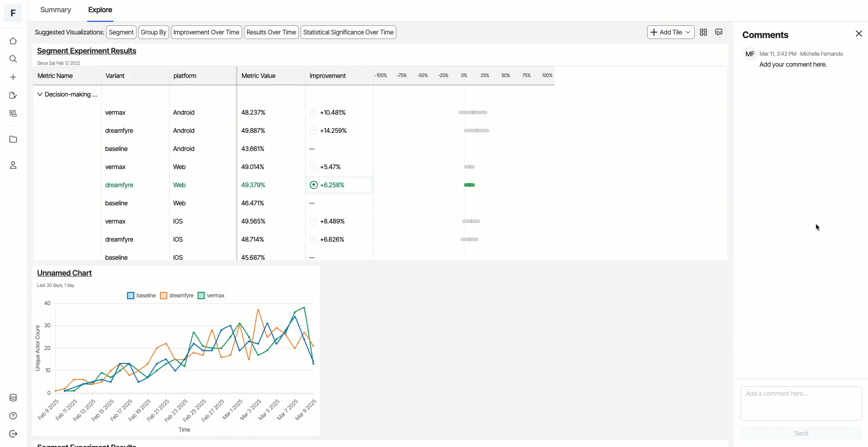Click the platform column header
Viewport: 868px width, 447px height.
203,76
